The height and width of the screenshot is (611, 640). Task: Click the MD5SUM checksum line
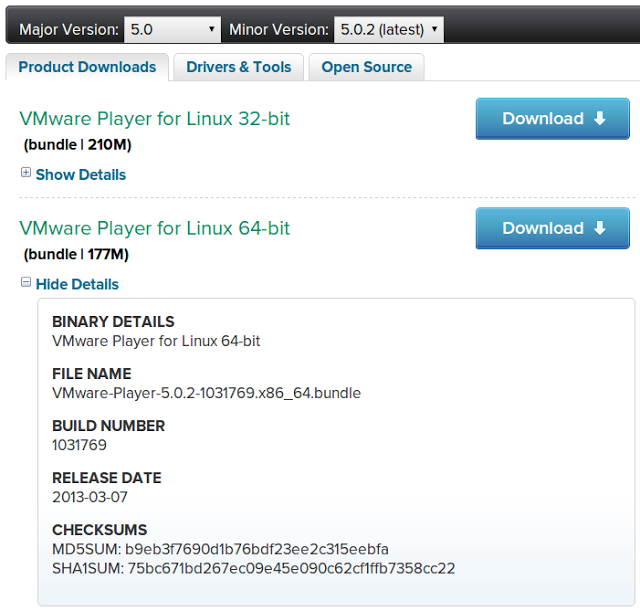pos(220,549)
